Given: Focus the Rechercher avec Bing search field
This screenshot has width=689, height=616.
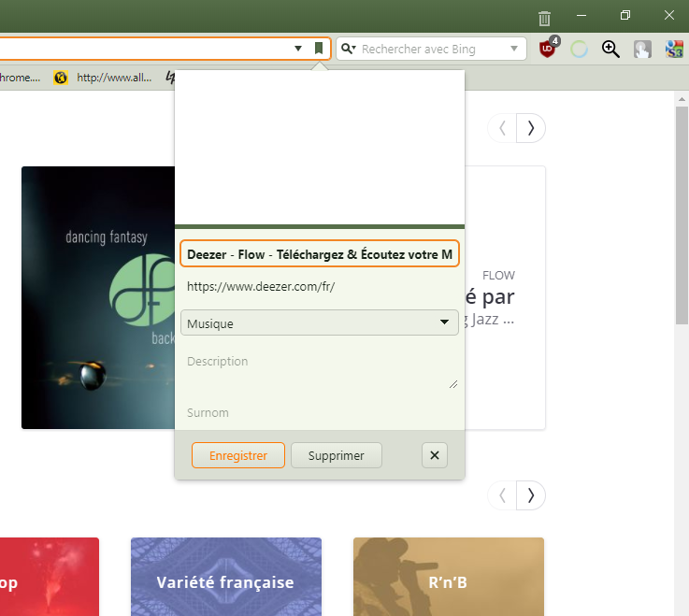Looking at the screenshot, I should coord(432,49).
